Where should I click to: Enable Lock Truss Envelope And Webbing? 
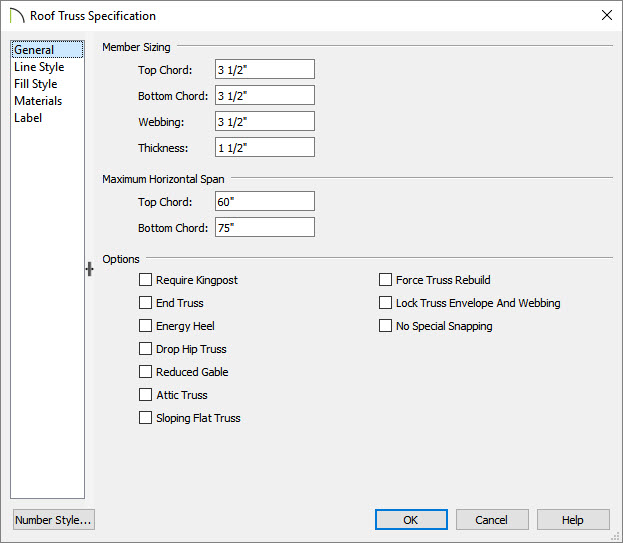point(385,303)
